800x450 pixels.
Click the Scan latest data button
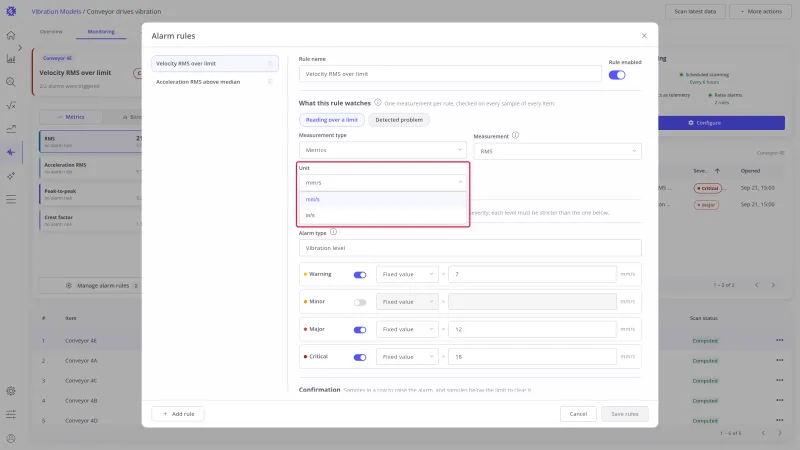[695, 11]
